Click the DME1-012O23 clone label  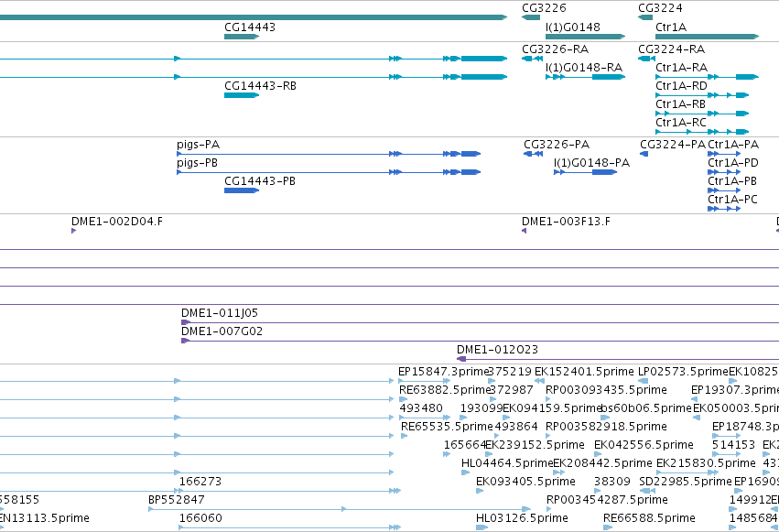coord(497,350)
